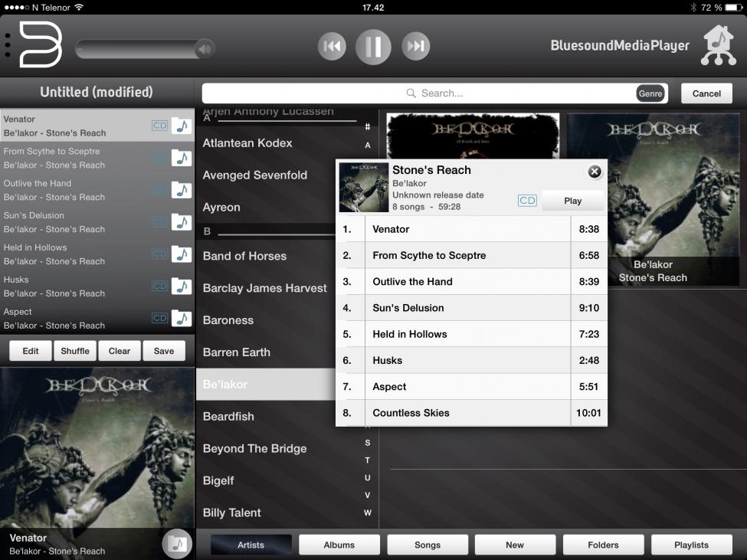The width and height of the screenshot is (747, 560).
Task: Open music note icon for Husks queue item
Action: 182,287
